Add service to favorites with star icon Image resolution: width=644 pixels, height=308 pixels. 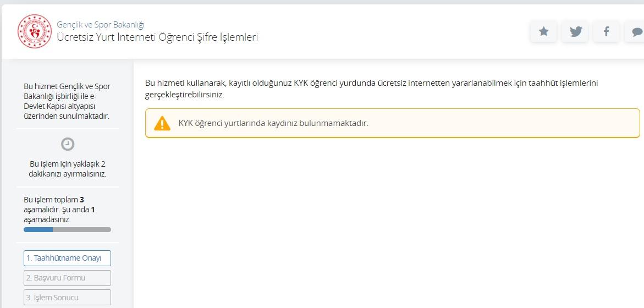tap(543, 31)
